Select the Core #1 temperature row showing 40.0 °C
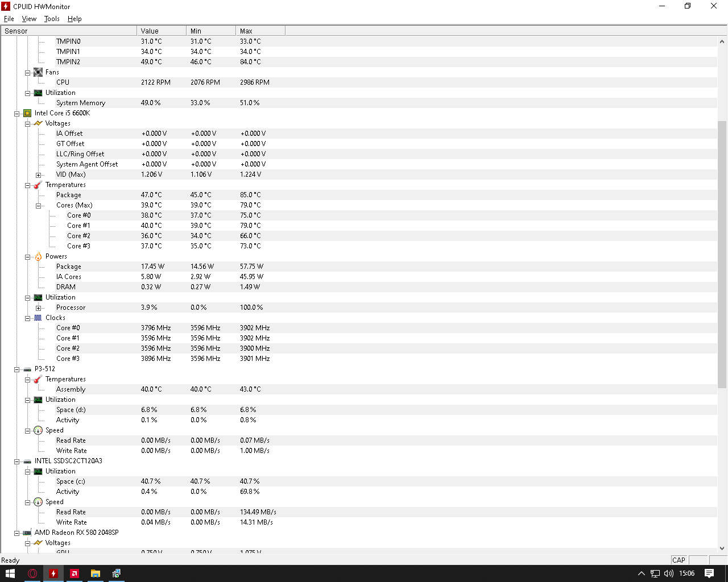This screenshot has width=728, height=582. (x=359, y=226)
